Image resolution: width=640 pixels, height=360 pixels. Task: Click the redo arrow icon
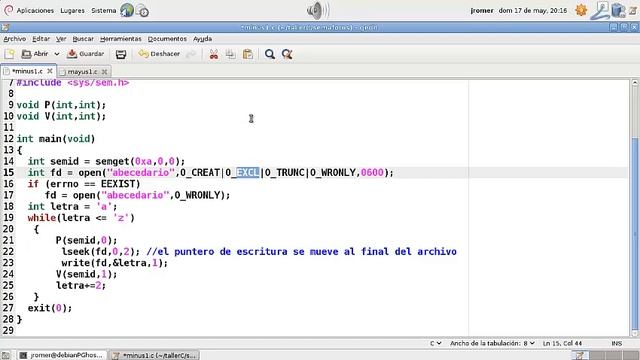191,54
